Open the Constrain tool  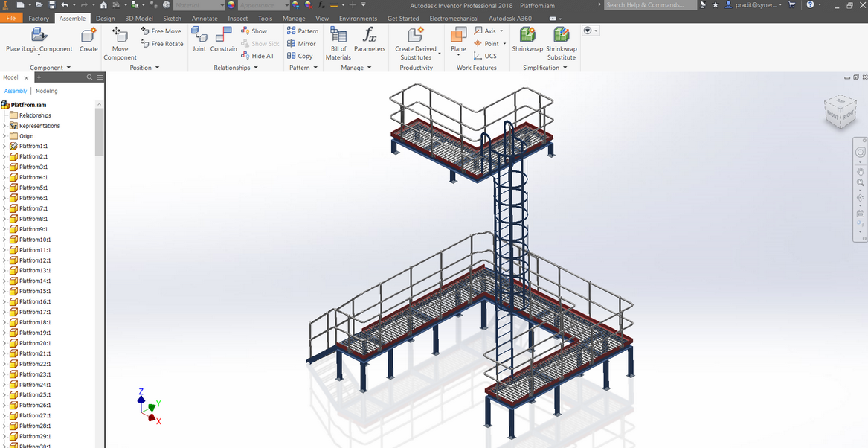(x=223, y=41)
